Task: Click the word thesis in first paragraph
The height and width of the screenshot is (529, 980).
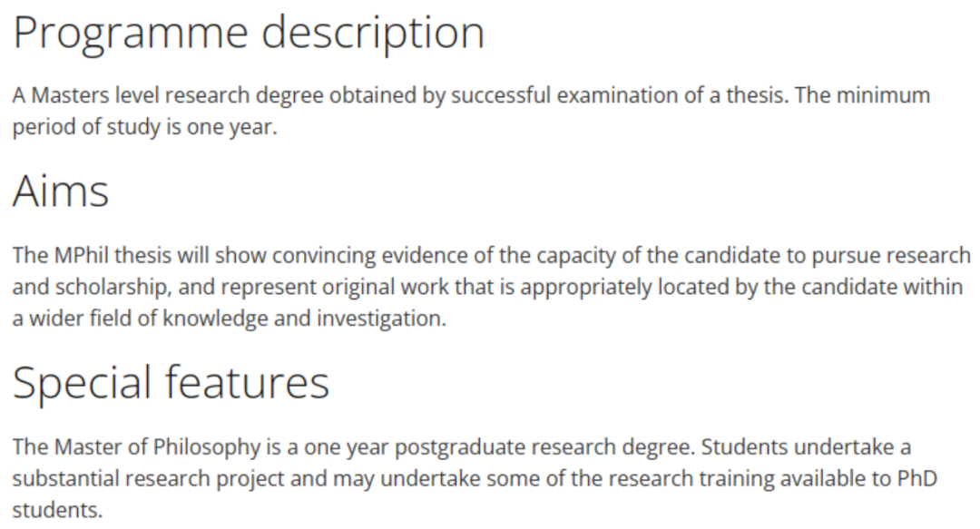Action: point(752,95)
